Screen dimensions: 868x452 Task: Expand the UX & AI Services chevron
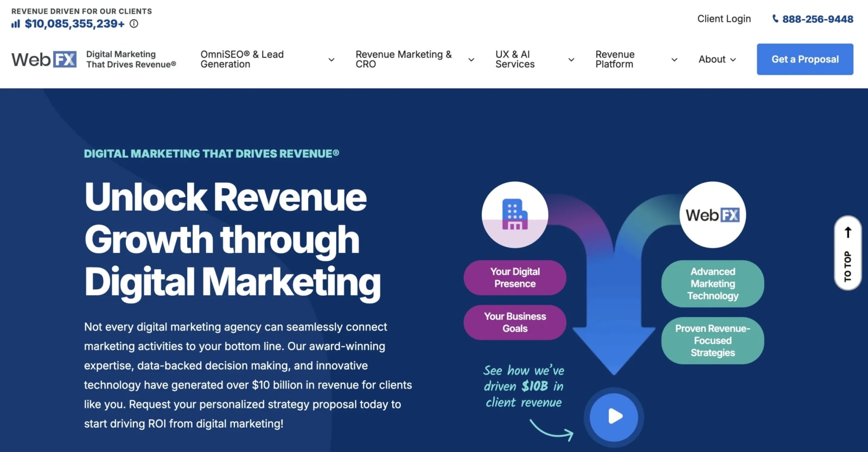click(x=571, y=59)
